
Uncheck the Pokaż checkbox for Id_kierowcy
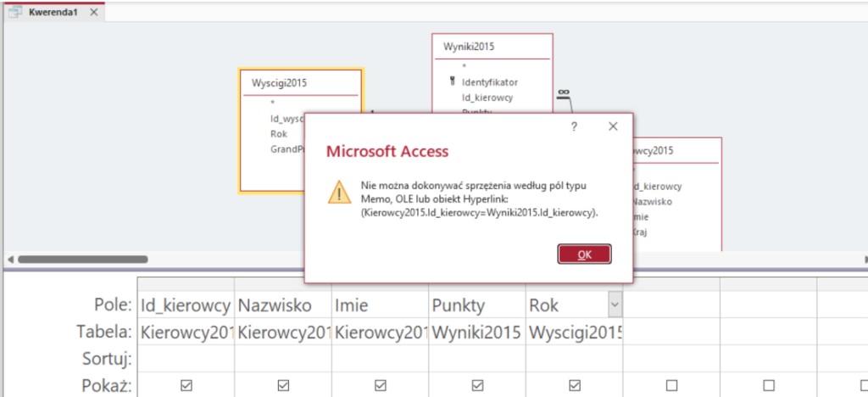tap(186, 385)
